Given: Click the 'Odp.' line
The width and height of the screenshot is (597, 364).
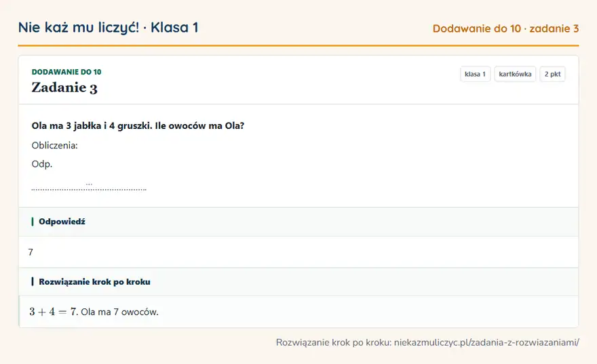Looking at the screenshot, I should 42,164.
